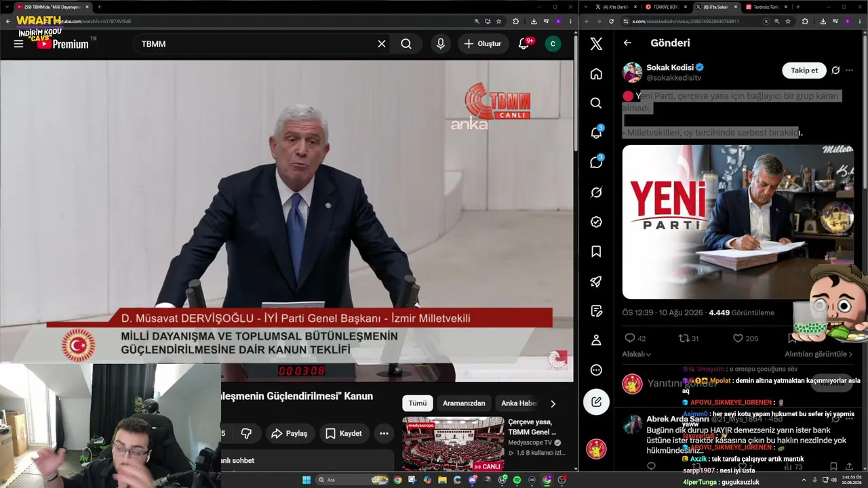The image size is (868, 488).
Task: Open the Oluştur create menu
Action: 484,44
